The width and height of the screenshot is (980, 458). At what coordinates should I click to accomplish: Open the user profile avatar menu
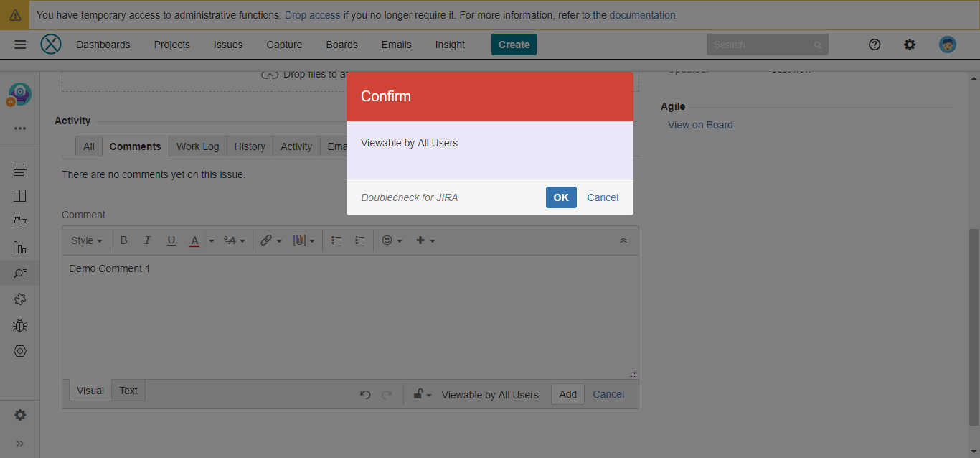tap(948, 45)
